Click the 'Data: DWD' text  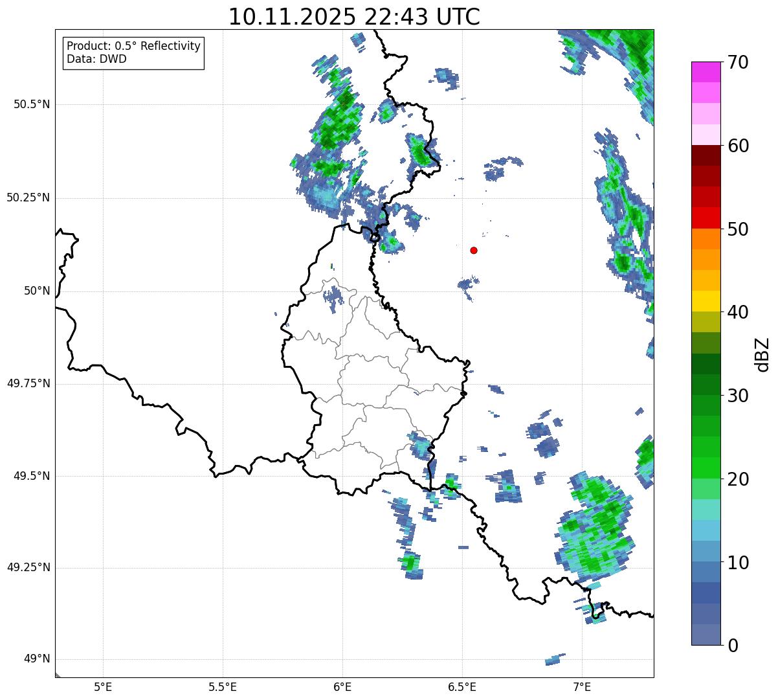(x=96, y=59)
